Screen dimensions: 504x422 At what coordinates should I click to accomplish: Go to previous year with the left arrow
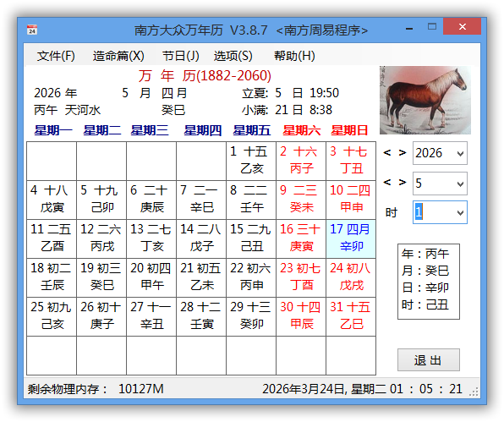pos(387,153)
